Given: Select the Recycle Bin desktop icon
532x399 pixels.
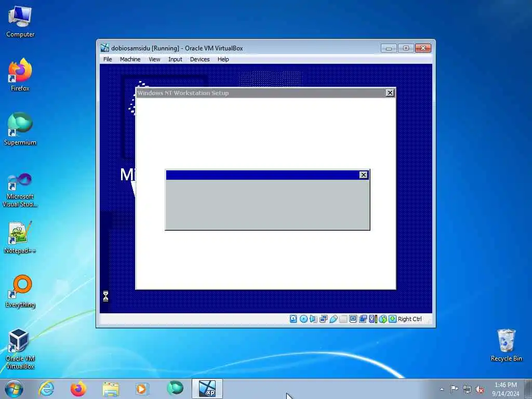Looking at the screenshot, I should (x=506, y=345).
